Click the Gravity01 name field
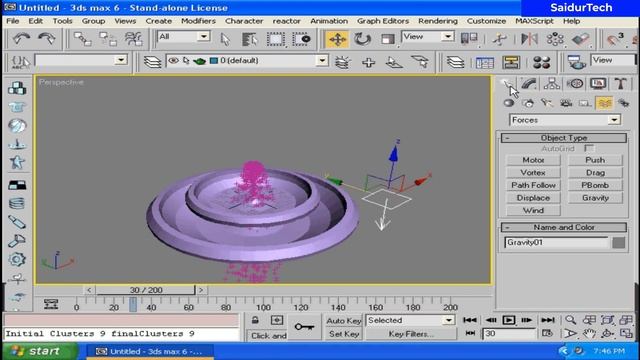 pos(556,242)
